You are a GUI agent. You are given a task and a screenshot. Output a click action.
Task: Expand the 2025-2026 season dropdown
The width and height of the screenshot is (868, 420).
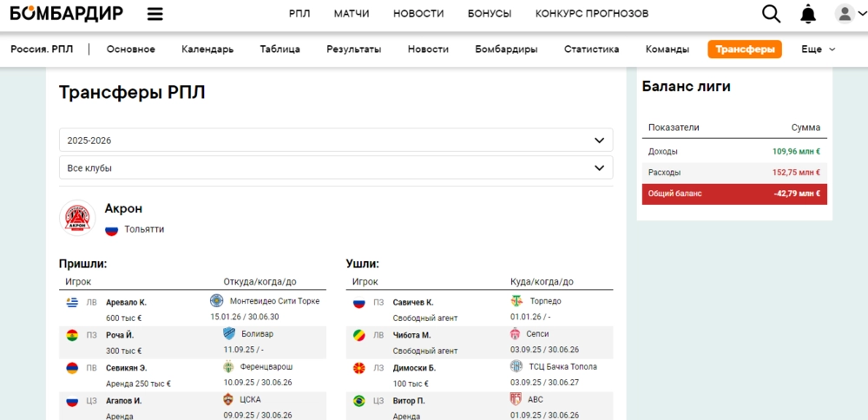(x=336, y=140)
